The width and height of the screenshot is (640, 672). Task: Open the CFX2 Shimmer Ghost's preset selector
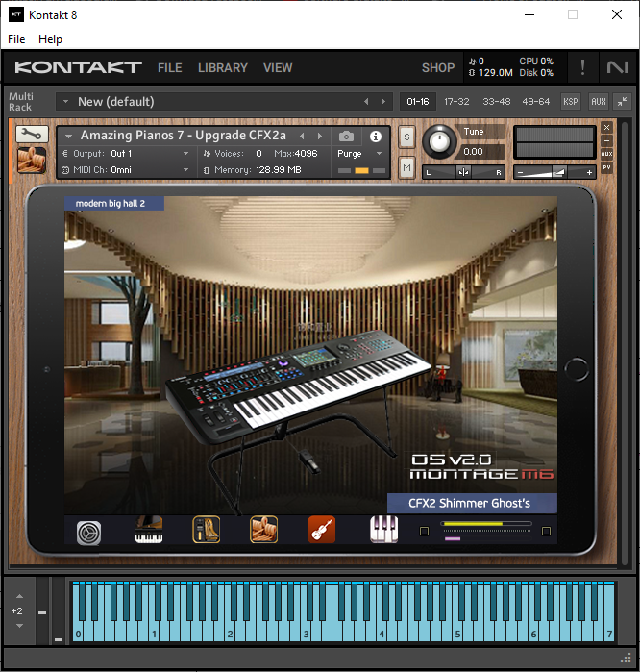click(472, 503)
